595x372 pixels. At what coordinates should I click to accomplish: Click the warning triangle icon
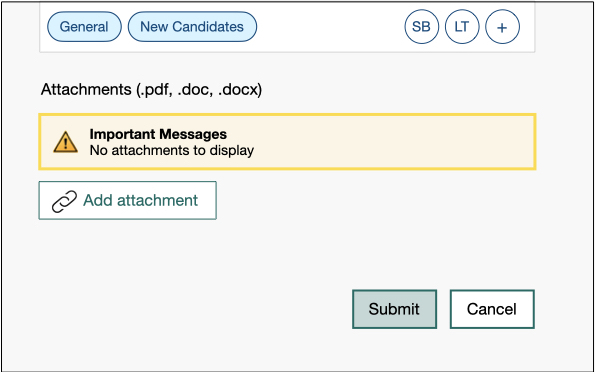point(66,142)
